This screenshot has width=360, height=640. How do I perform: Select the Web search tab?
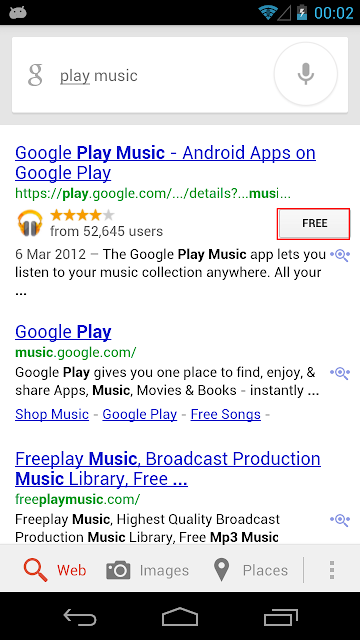pos(55,570)
